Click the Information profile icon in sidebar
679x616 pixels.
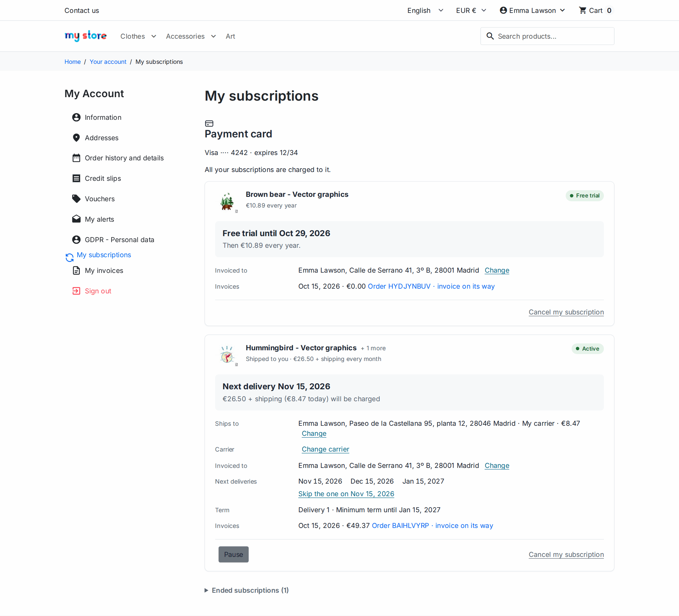pyautogui.click(x=76, y=117)
